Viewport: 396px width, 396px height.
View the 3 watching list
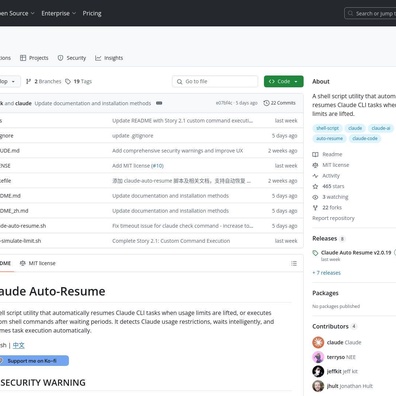(335, 197)
